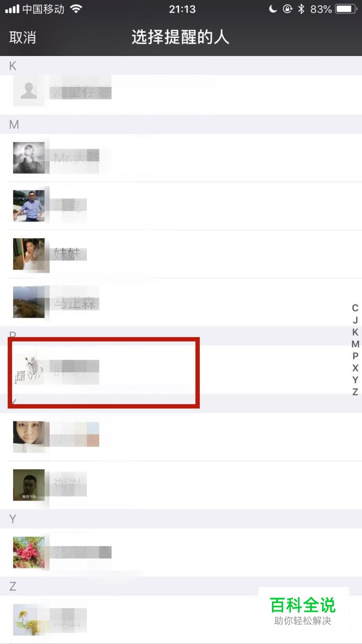Viewport: 362px width, 644px height.
Task: Jump to letter X in side index
Action: 355,368
